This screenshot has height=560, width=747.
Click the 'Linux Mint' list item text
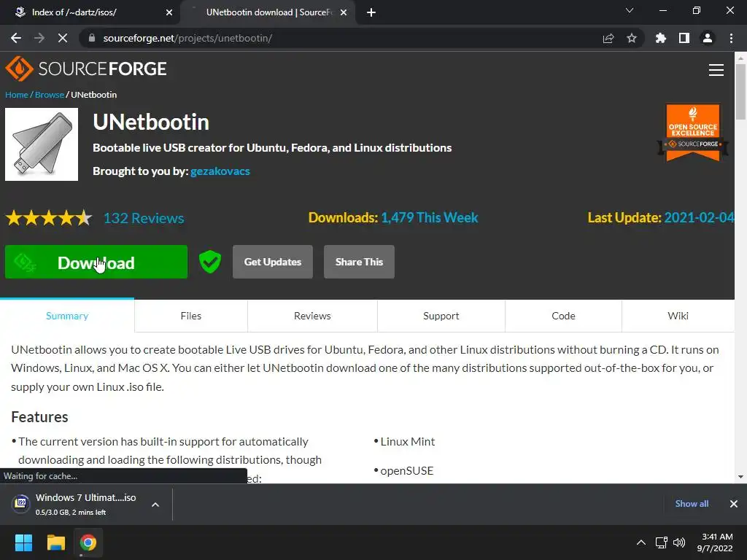[407, 442]
